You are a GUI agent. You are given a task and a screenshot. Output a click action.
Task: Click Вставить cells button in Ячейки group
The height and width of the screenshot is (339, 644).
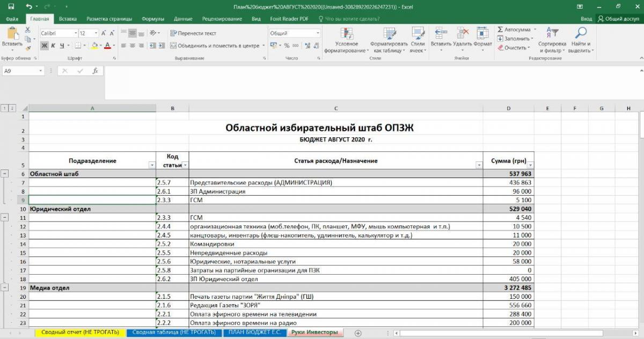(441, 40)
